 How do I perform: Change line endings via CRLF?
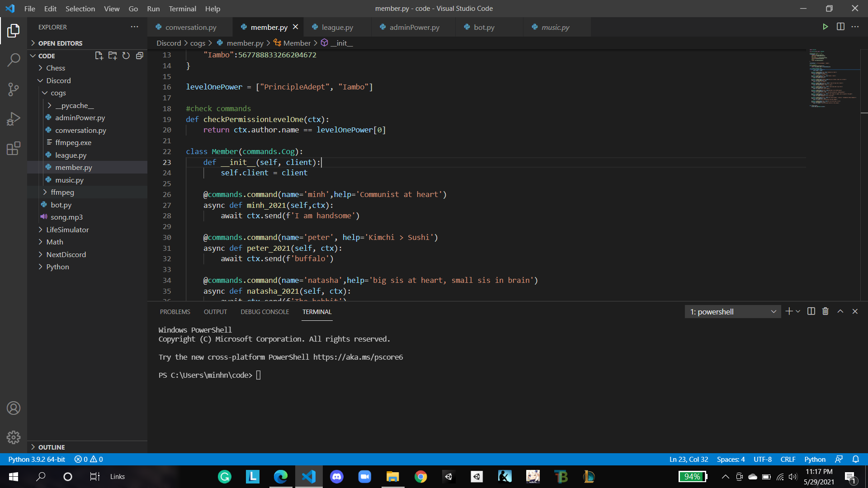788,459
